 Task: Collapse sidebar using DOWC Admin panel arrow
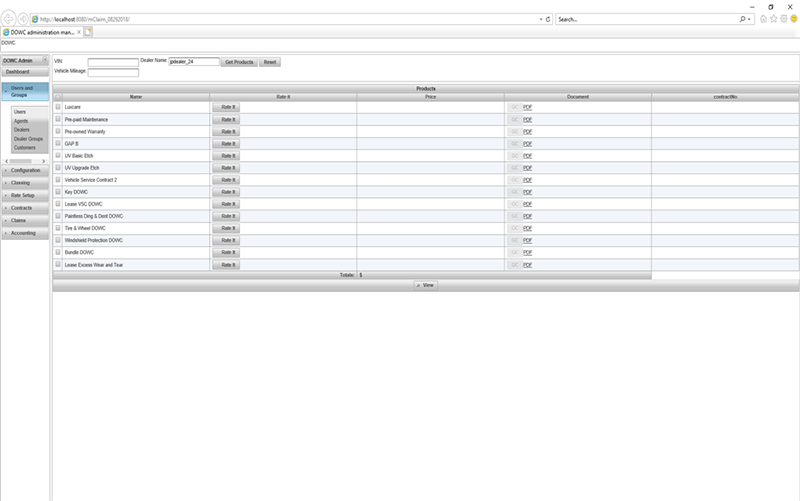pyautogui.click(x=44, y=62)
